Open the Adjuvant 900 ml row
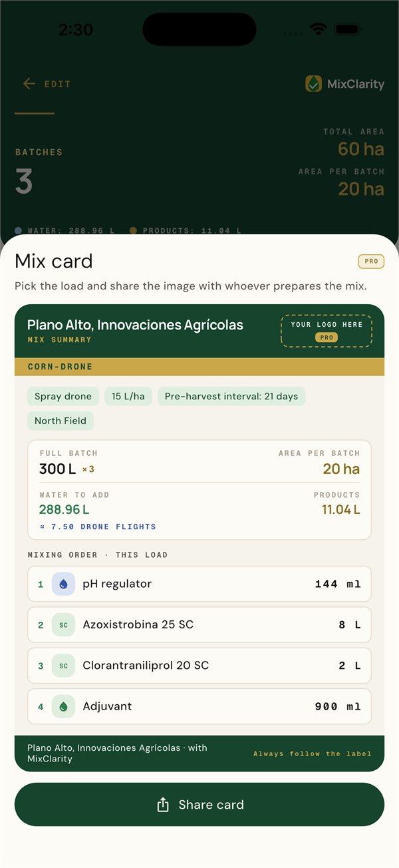This screenshot has height=868, width=399. [199, 706]
